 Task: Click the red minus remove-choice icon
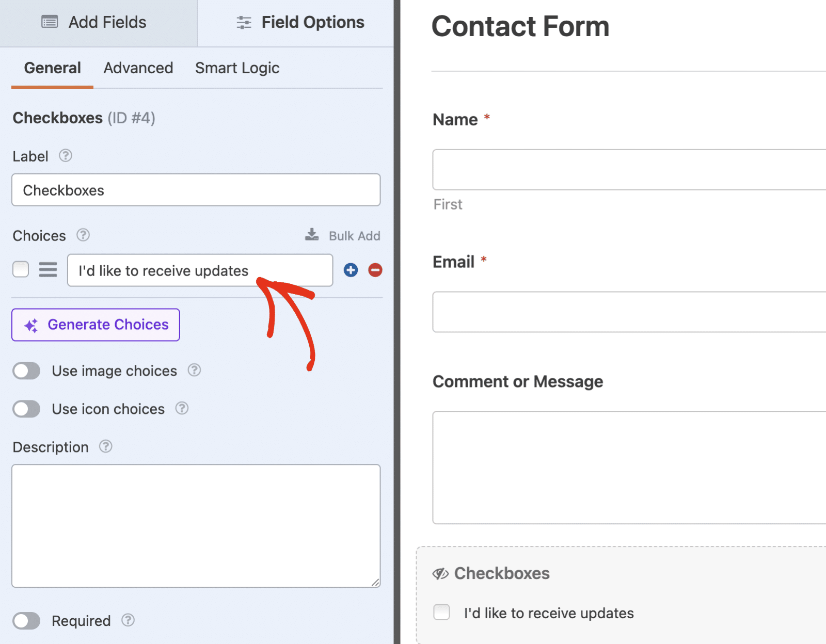[375, 270]
